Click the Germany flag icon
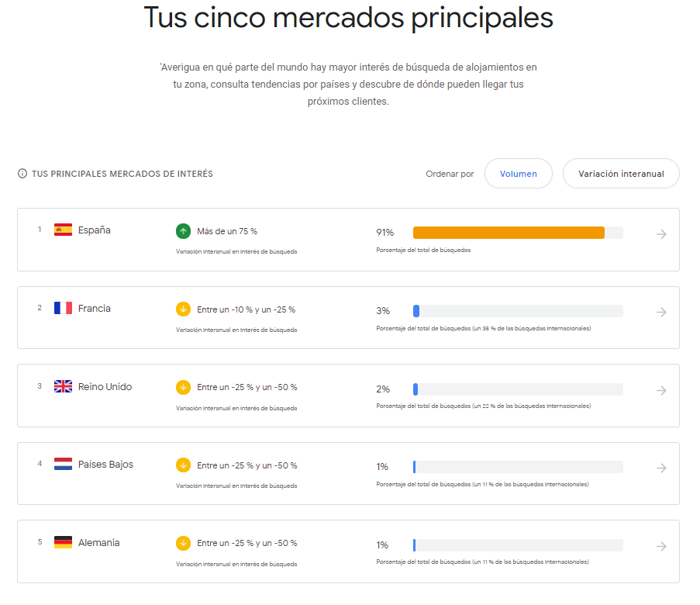The width and height of the screenshot is (700, 605). 63,543
